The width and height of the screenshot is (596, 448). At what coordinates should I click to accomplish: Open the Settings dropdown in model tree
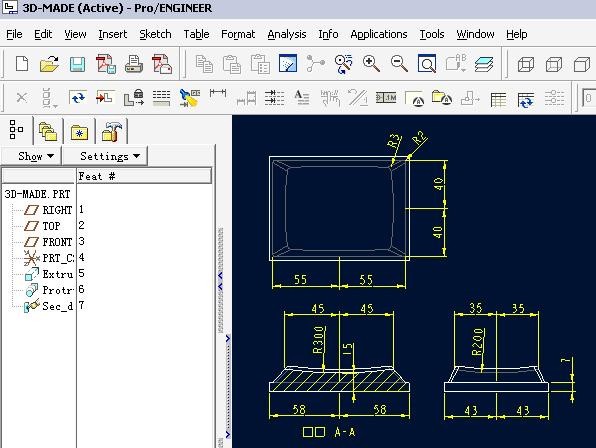(x=105, y=156)
